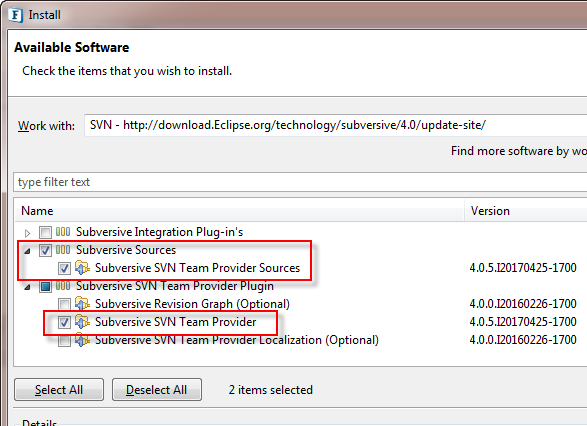Focus the type filter text field
This screenshot has width=587, height=426.
[x=299, y=182]
